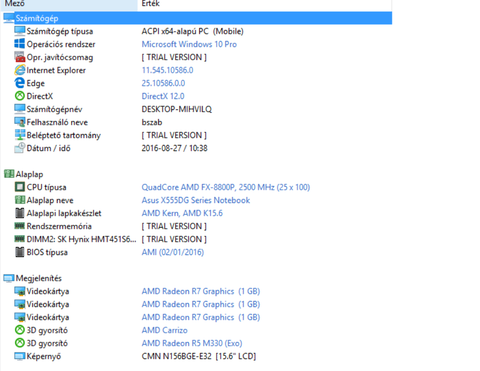This screenshot has width=480, height=371.
Task: Open the AMI (02/01/2016) BIOS link
Action: click(x=173, y=252)
